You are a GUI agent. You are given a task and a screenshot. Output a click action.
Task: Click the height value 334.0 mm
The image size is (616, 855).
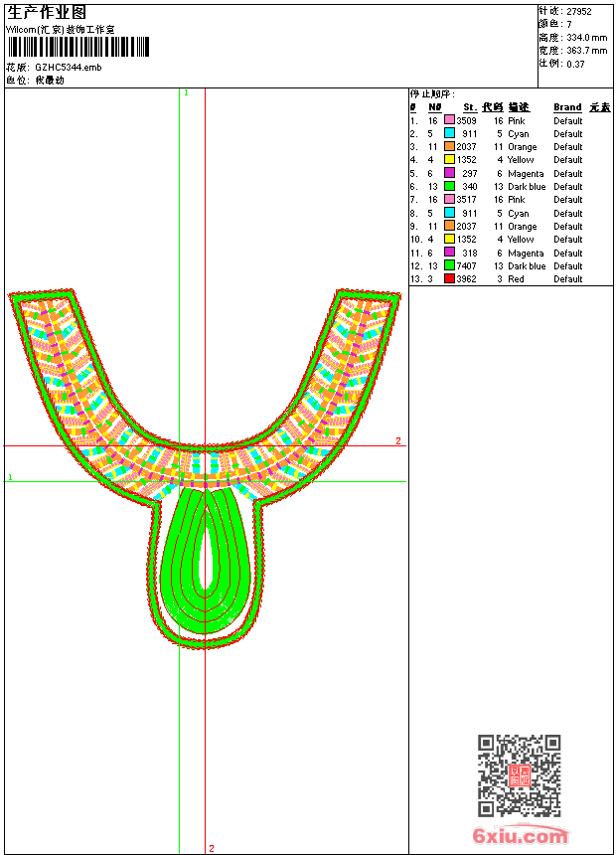pyautogui.click(x=586, y=38)
